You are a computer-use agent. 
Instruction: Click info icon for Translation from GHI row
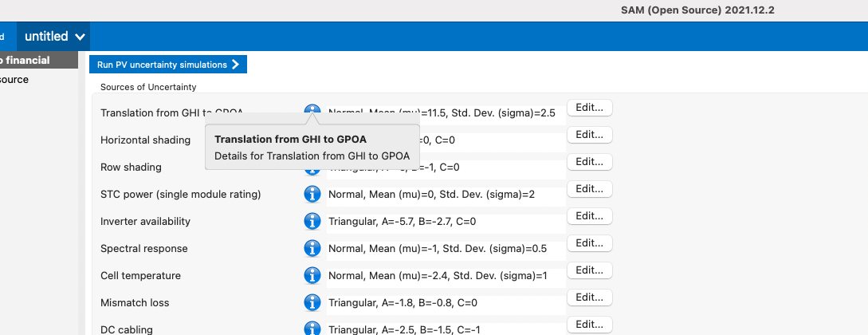[x=312, y=108]
